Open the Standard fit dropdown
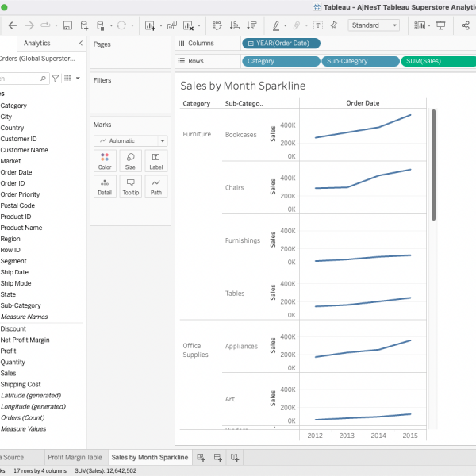The width and height of the screenshot is (476, 476). click(x=374, y=25)
